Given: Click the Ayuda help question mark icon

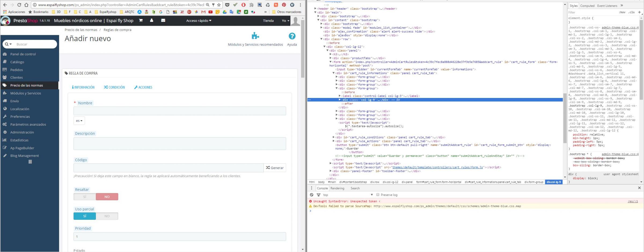Looking at the screenshot, I should [x=292, y=36].
